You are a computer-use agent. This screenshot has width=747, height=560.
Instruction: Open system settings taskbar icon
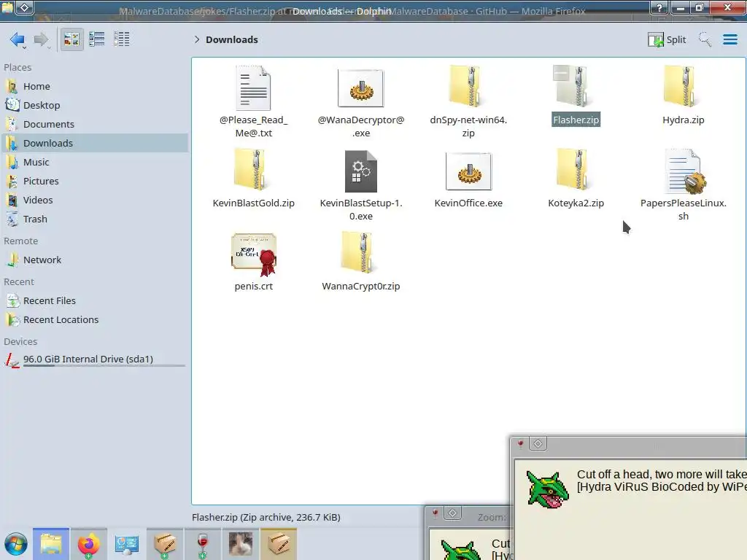[127, 544]
